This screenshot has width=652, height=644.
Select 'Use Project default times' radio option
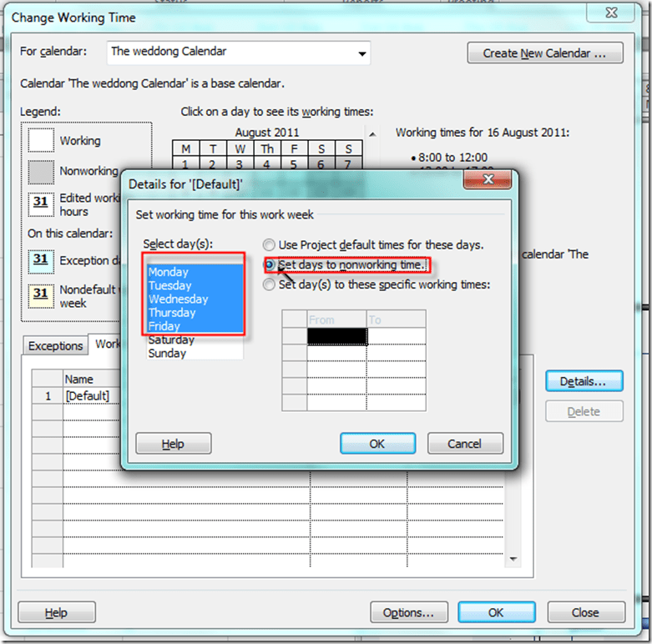pos(269,245)
